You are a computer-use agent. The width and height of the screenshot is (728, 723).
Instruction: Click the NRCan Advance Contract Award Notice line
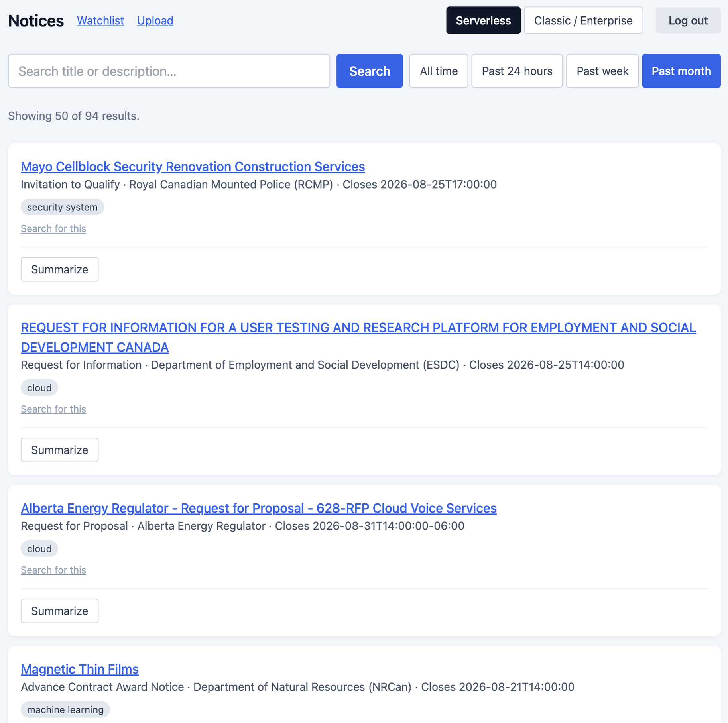[x=297, y=687]
